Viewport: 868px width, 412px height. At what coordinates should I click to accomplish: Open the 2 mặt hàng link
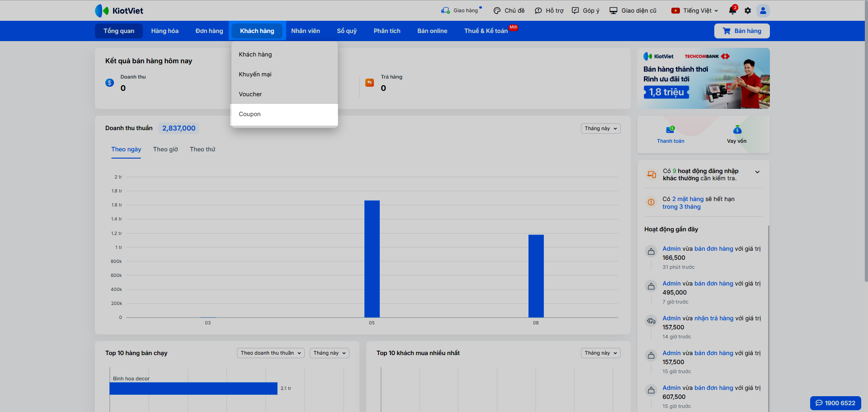[x=688, y=199]
